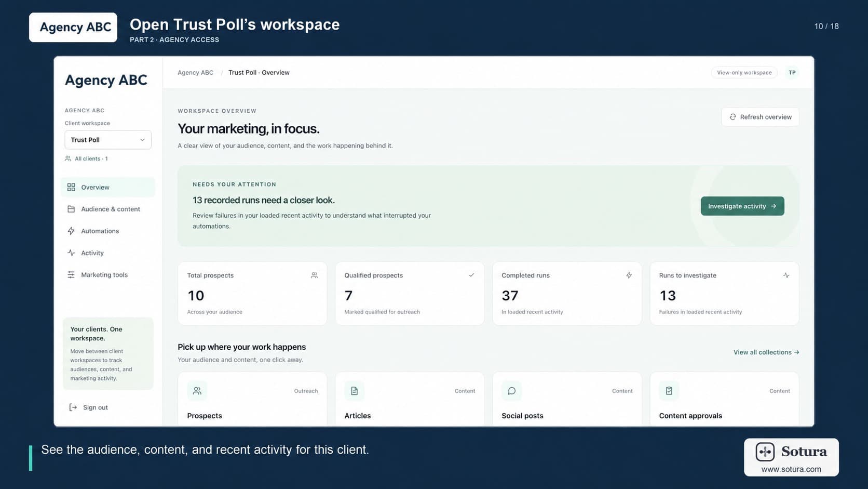The image size is (868, 489).
Task: Follow the View all collections link
Action: click(x=766, y=352)
